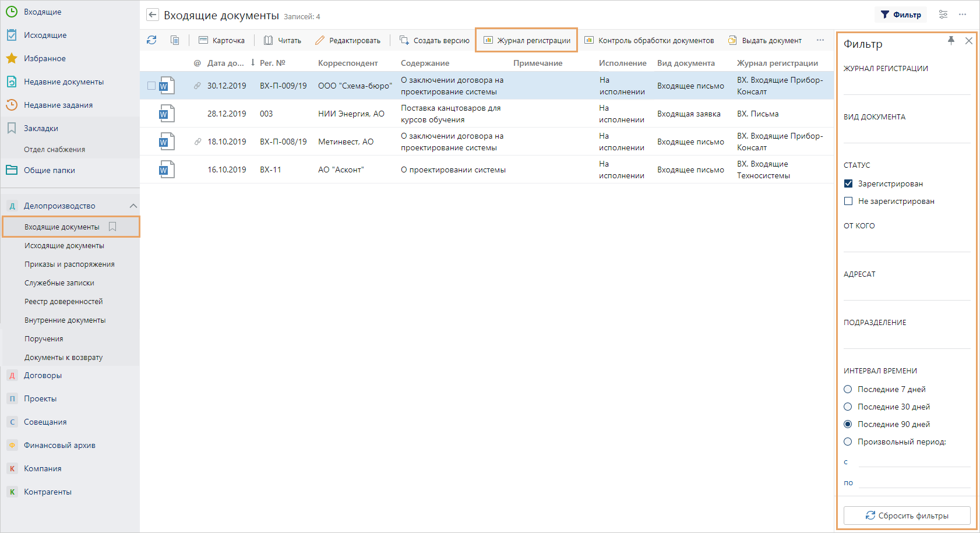The height and width of the screenshot is (533, 980).
Task: Uncheck the Зарегистрирован status checkbox
Action: point(848,183)
